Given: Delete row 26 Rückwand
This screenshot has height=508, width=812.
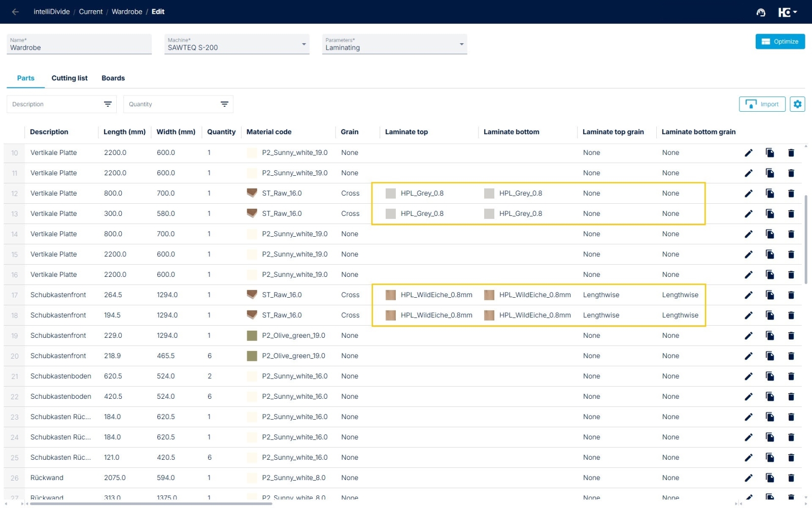Looking at the screenshot, I should coord(791,478).
